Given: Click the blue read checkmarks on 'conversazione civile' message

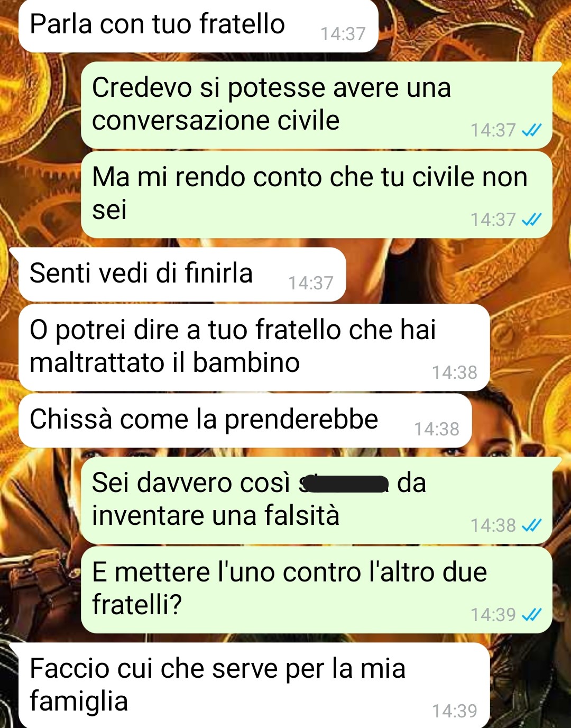Looking at the screenshot, I should coord(531,130).
